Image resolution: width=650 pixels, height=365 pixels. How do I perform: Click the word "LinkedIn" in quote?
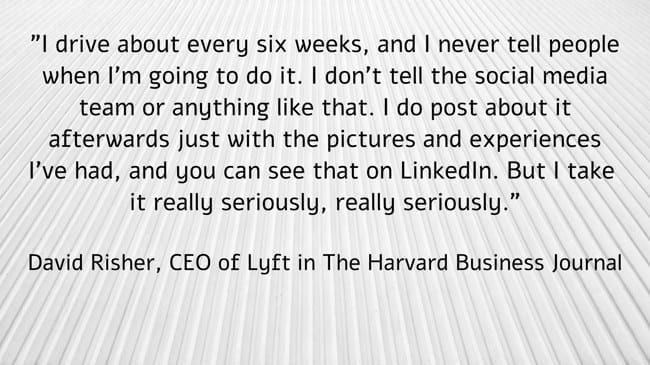click(x=449, y=171)
